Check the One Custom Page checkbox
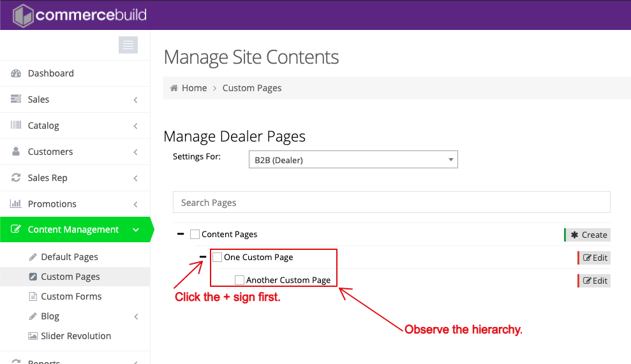 click(x=218, y=258)
